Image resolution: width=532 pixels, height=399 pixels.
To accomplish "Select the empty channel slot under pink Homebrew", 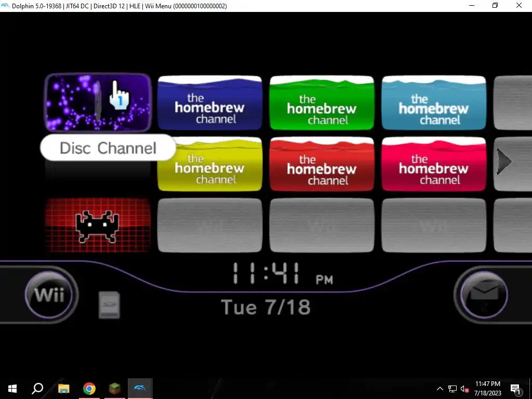I will [x=434, y=225].
